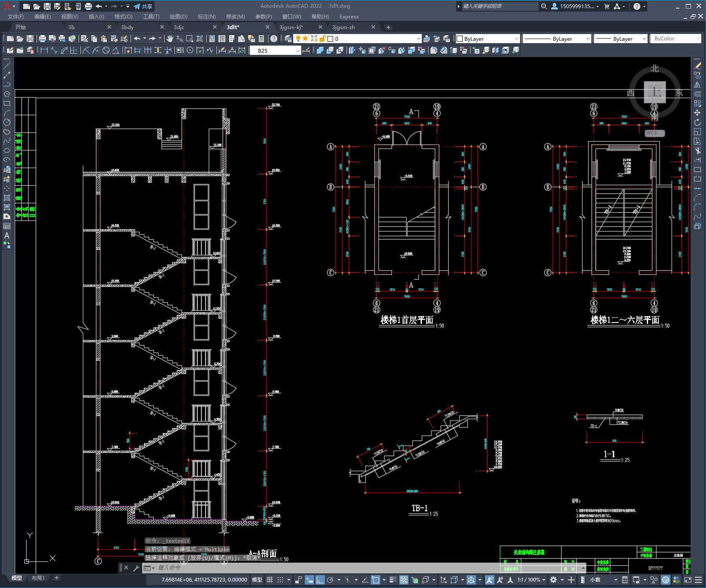Toggle the drawing grid display
The image size is (706, 588).
[x=270, y=580]
